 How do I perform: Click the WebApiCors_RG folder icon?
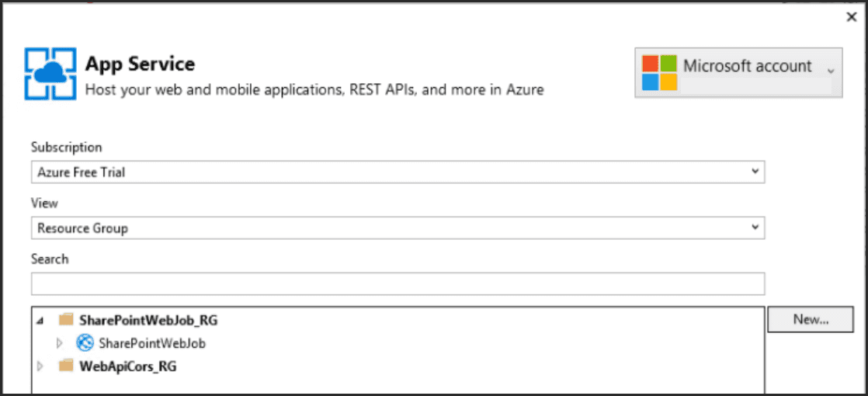click(66, 366)
